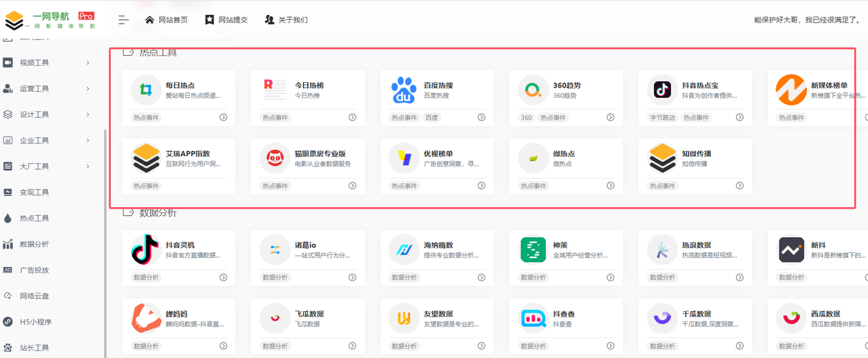
Task: Open the 新媒体榜单 orange icon
Action: [x=791, y=90]
